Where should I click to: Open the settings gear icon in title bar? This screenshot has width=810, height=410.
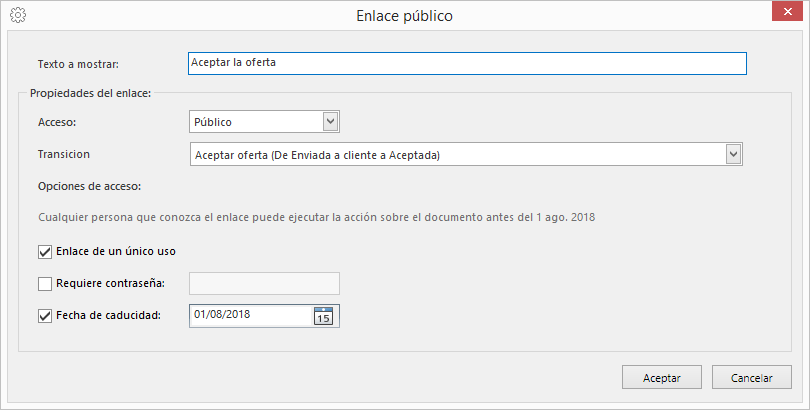(18, 15)
